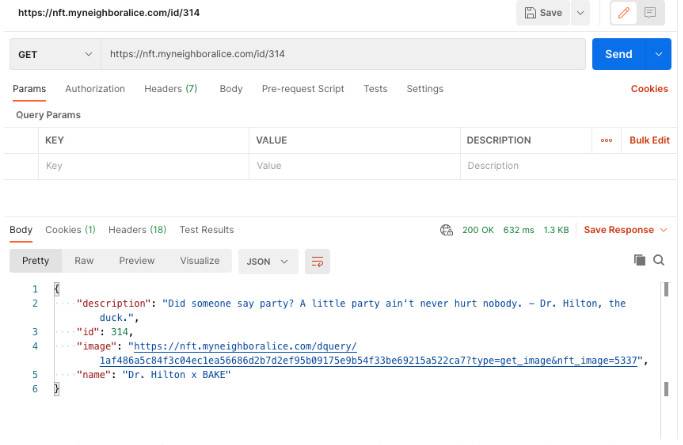Expand the Send button dropdown arrow

(x=658, y=54)
